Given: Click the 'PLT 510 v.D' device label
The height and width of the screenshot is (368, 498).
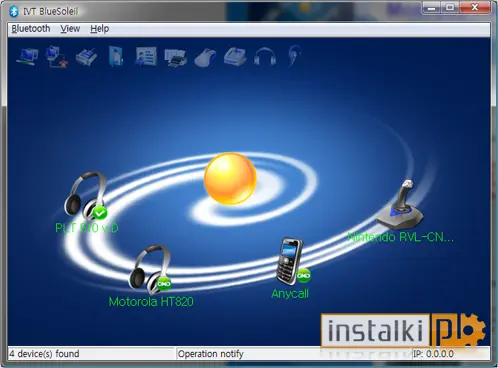Looking at the screenshot, I should coord(87,228).
